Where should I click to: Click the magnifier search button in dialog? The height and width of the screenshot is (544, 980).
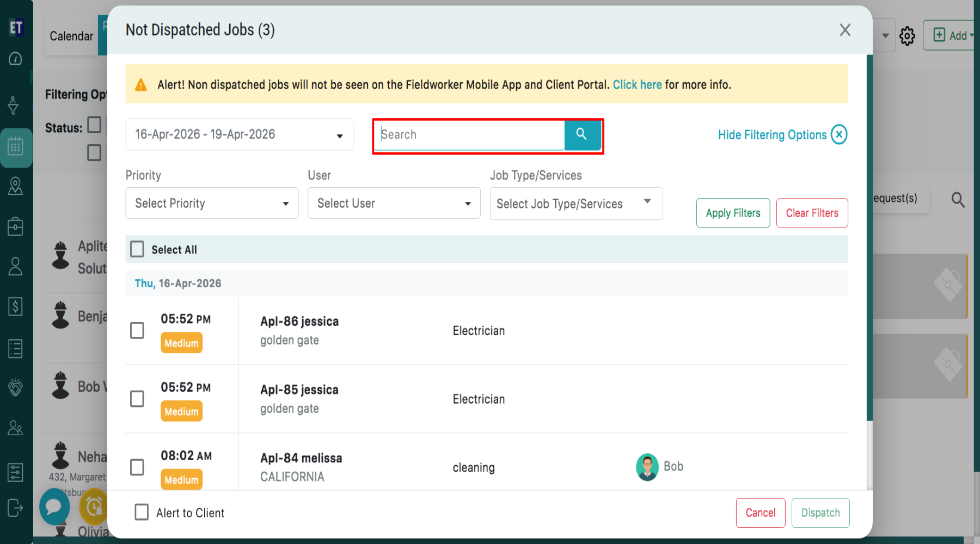pyautogui.click(x=582, y=134)
